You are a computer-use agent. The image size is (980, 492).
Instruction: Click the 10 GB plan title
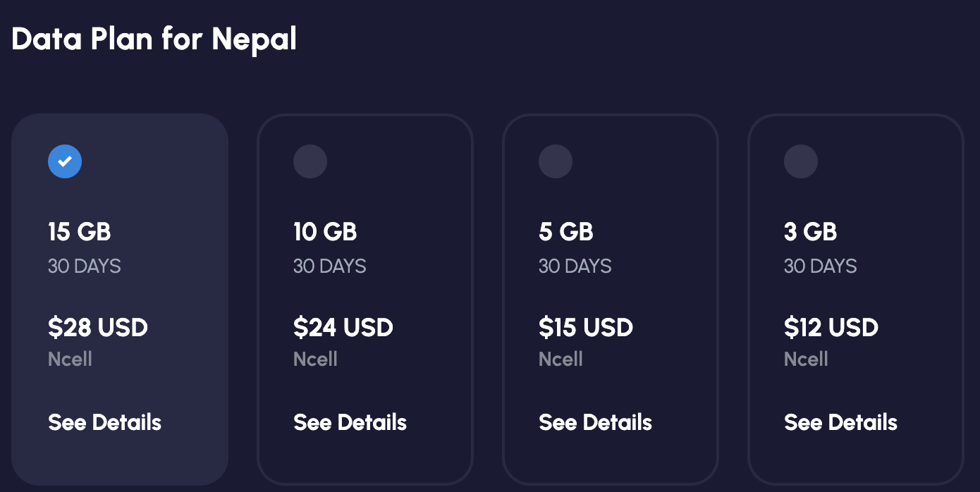pos(325,232)
